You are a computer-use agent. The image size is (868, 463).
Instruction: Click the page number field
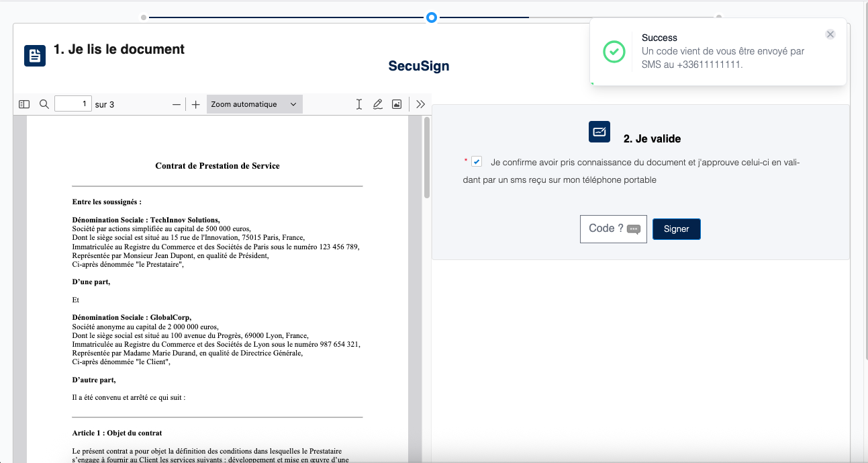(73, 104)
